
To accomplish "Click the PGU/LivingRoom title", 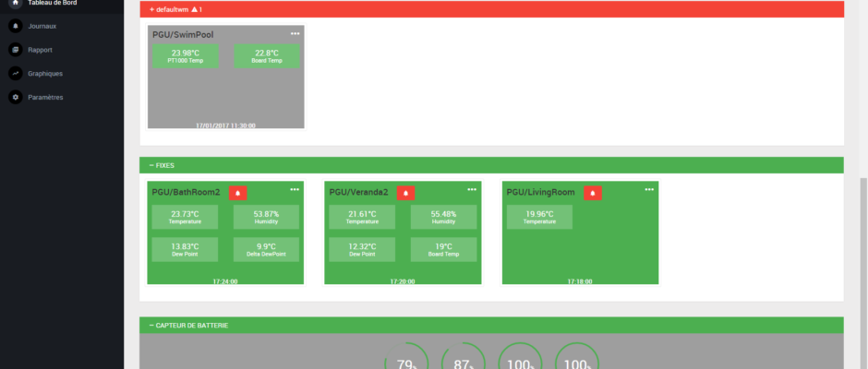I will (541, 193).
